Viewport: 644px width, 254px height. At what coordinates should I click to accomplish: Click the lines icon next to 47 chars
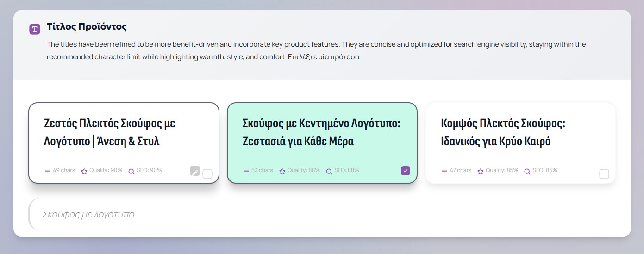point(444,171)
